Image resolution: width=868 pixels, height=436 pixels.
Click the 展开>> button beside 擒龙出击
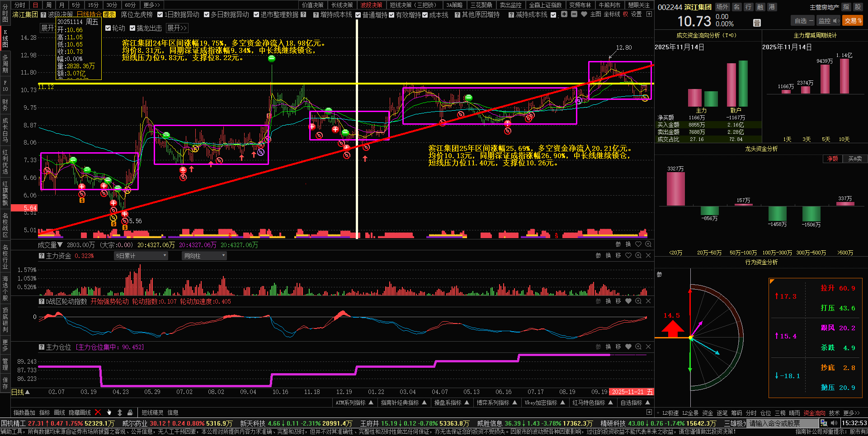point(177,28)
